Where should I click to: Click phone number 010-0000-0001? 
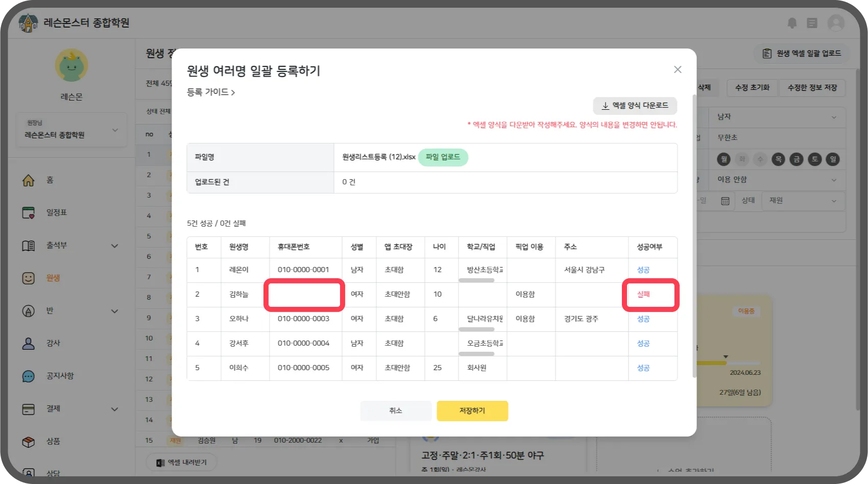tap(303, 270)
